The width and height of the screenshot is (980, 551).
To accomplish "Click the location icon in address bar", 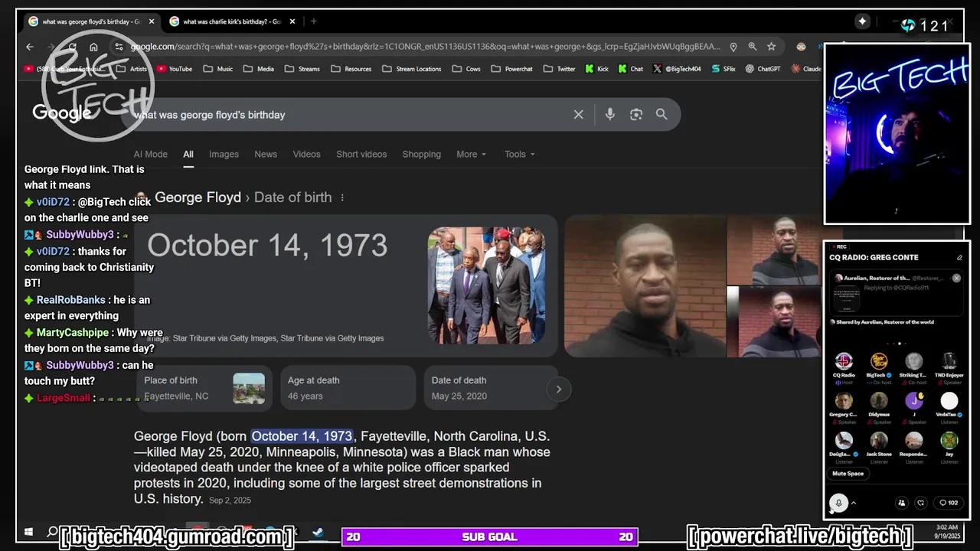I will (733, 47).
